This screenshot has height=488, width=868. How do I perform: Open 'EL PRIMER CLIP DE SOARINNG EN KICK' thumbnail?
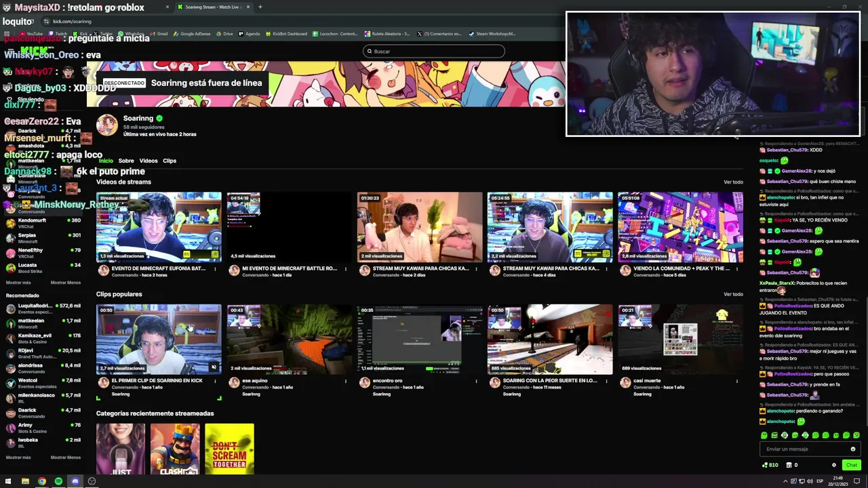(159, 340)
